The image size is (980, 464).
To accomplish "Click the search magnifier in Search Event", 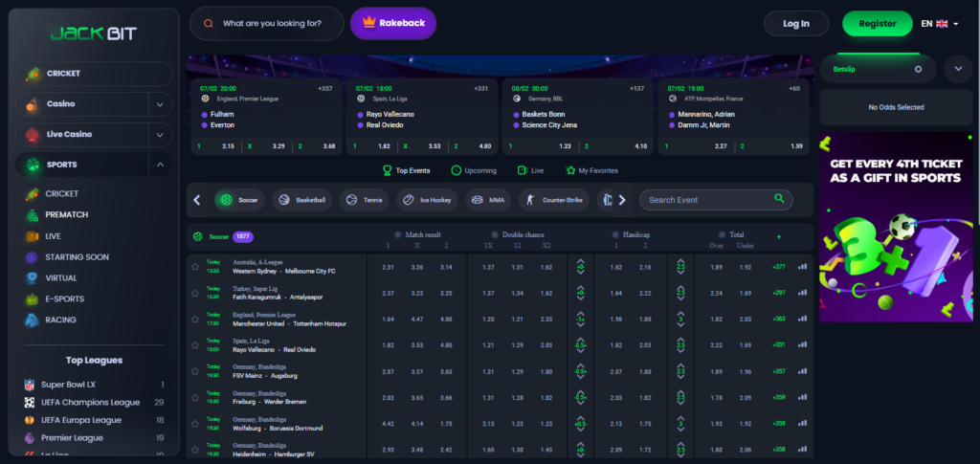I will tap(780, 199).
